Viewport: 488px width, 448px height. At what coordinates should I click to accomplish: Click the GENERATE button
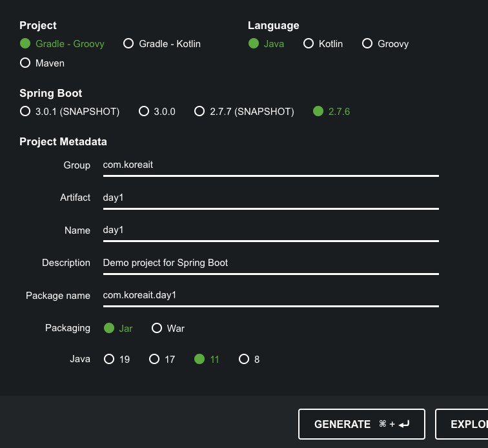[x=361, y=424]
